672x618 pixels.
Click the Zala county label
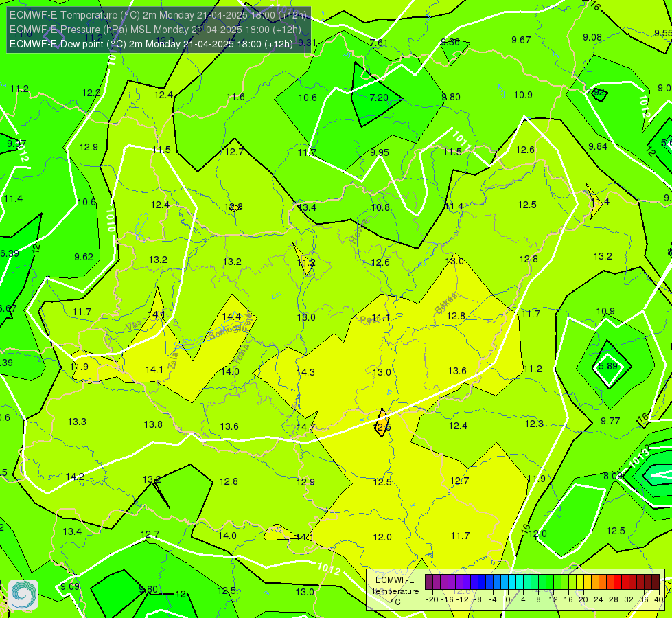(173, 360)
